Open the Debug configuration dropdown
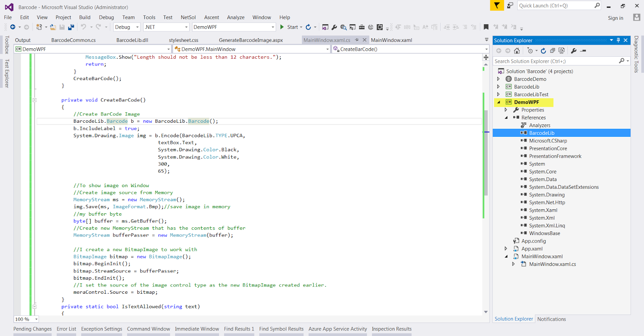 tap(137, 27)
